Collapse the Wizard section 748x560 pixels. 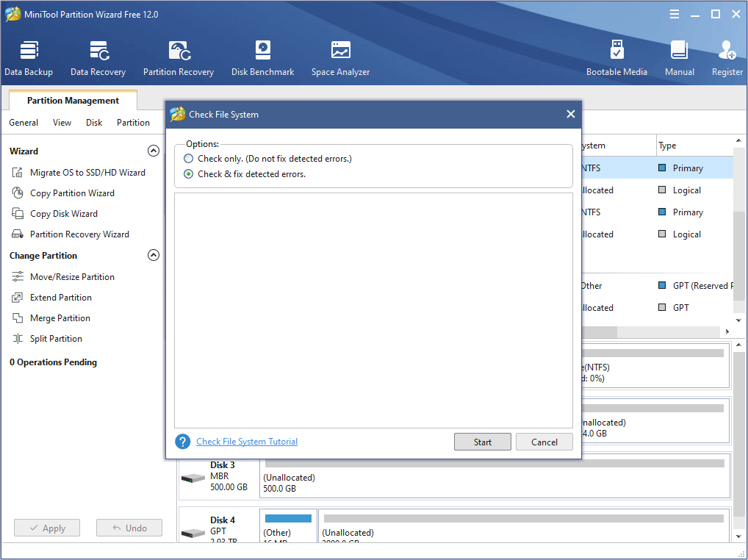(x=153, y=151)
